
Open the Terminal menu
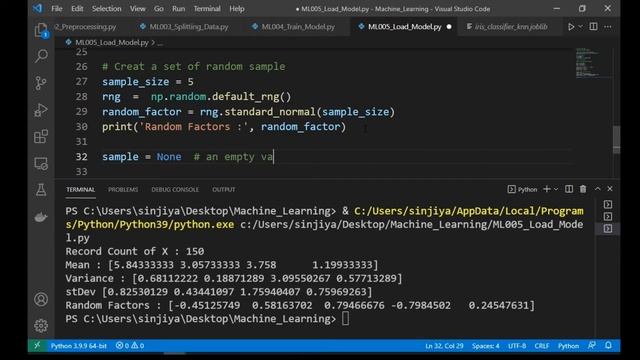coord(207,9)
